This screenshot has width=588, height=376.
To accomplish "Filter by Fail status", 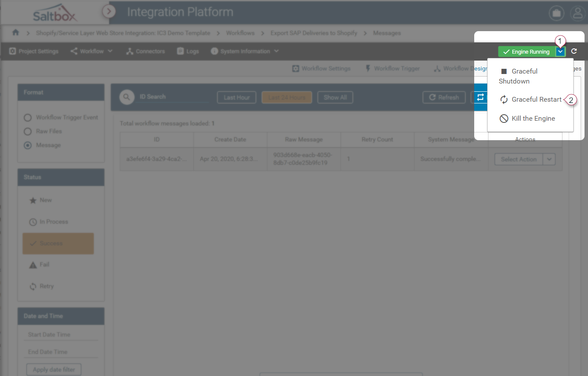I will point(58,265).
